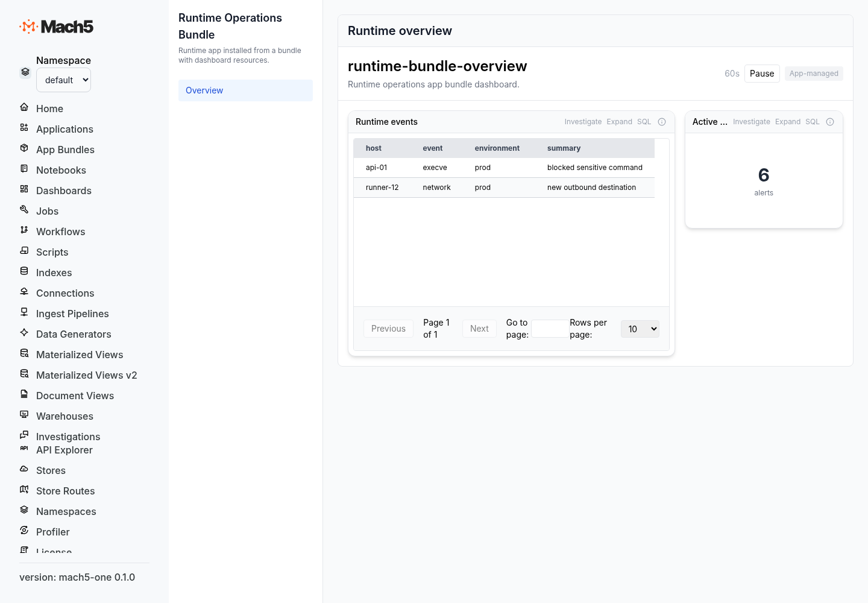The width and height of the screenshot is (868, 603).
Task: Open Home from the sidebar
Action: pyautogui.click(x=49, y=109)
